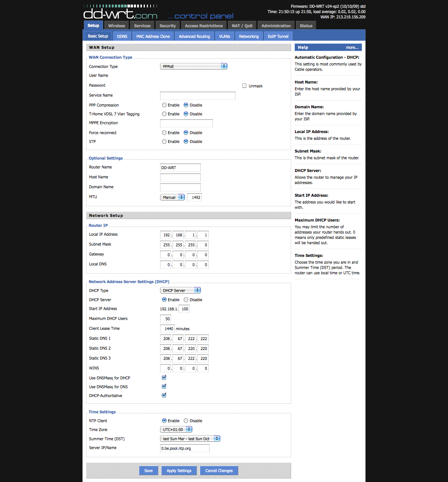Image resolution: width=448 pixels, height=482 pixels.
Task: Open the Help more... link
Action: point(352,47)
